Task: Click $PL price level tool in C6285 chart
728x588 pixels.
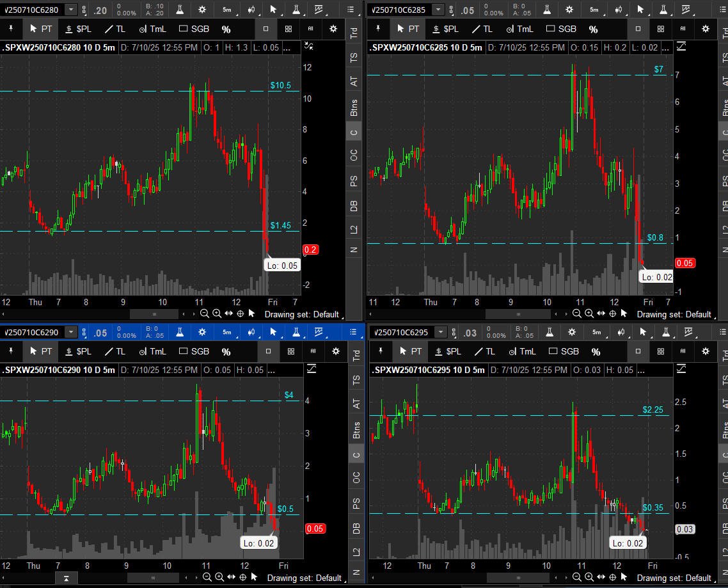Action: [445, 29]
